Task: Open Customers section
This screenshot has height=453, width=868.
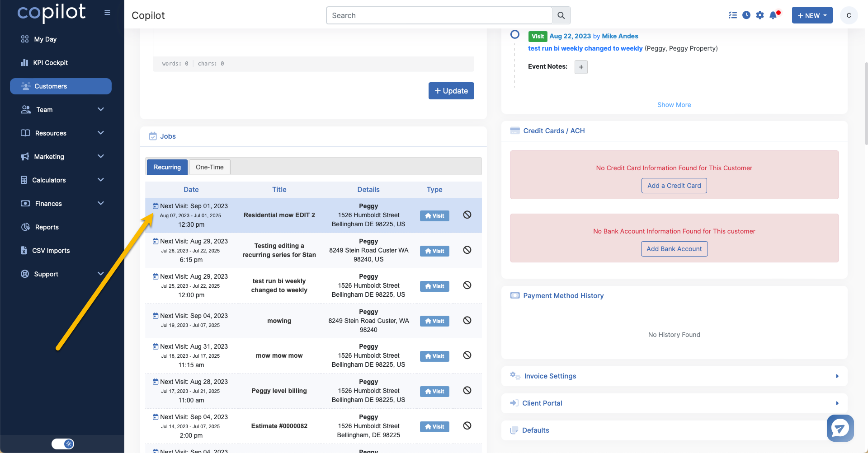Action: tap(61, 86)
